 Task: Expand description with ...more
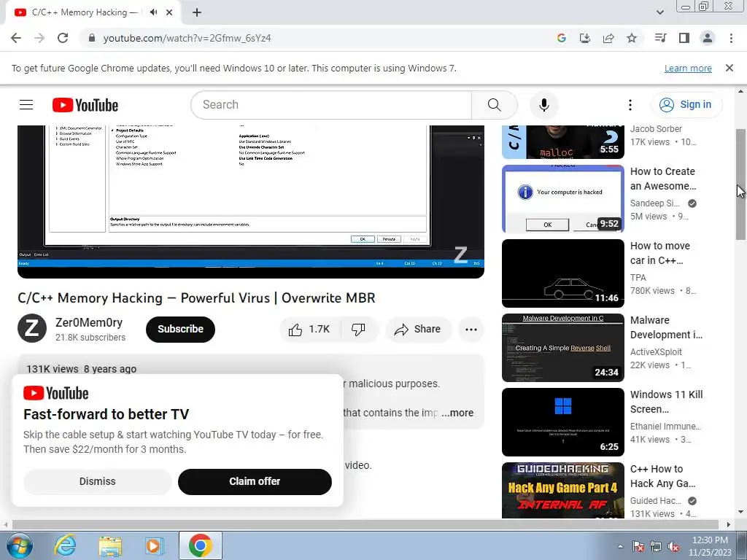pos(457,413)
